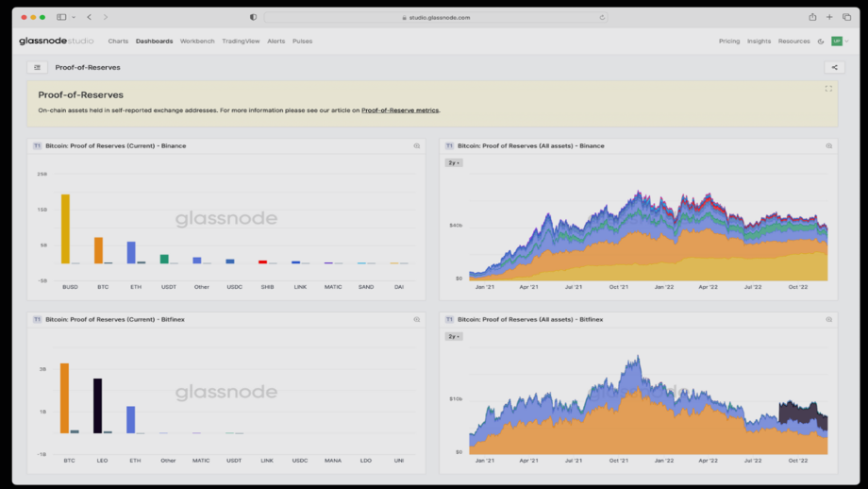Click the glassnode studio logo
This screenshot has height=489, width=868.
pyautogui.click(x=56, y=42)
